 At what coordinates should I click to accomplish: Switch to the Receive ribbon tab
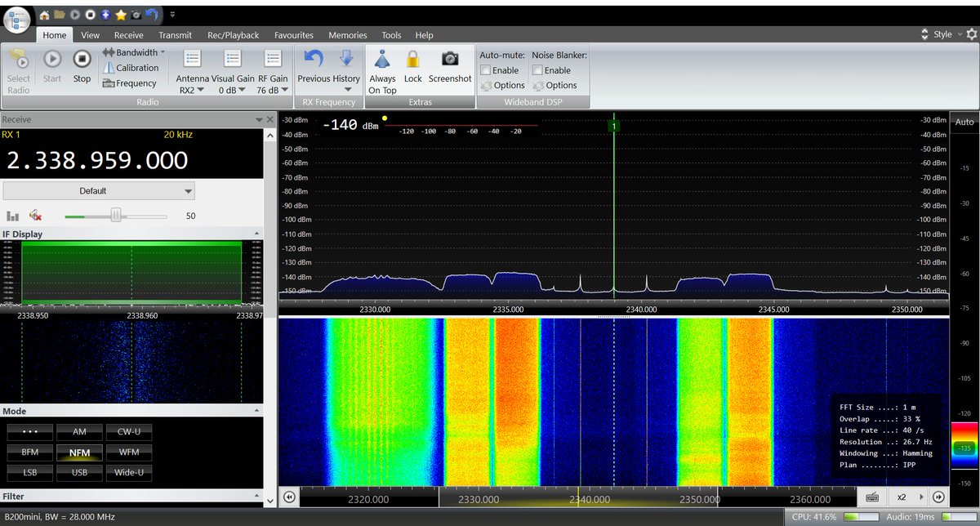129,35
